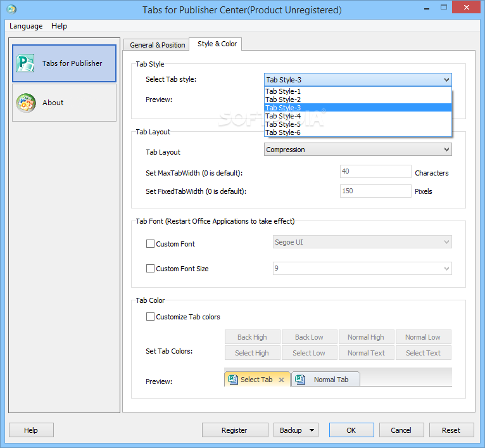Set the Back High tab color

[253, 337]
